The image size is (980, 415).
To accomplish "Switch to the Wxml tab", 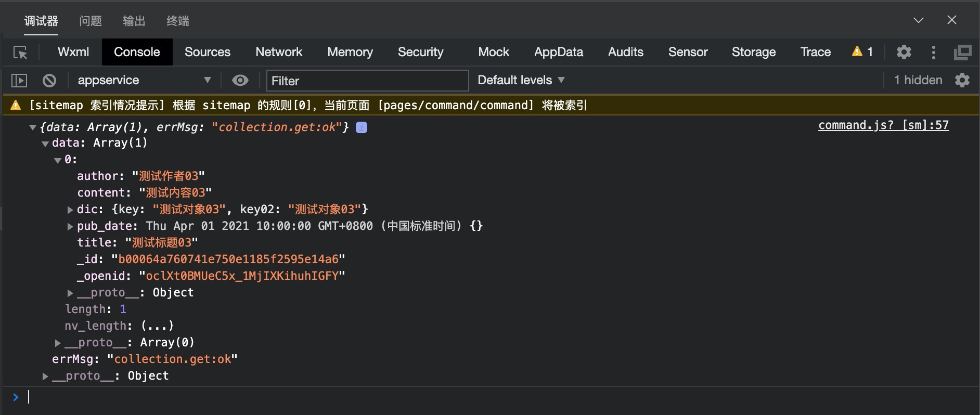I will pos(73,52).
